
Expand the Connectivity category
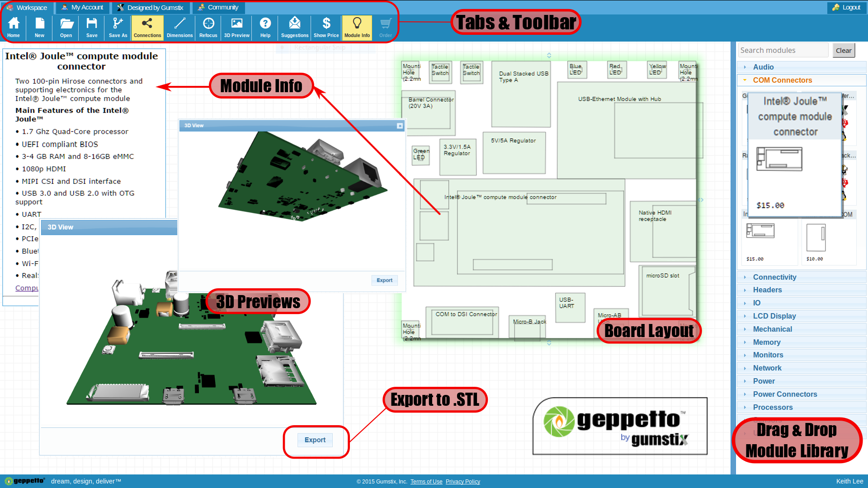(x=801, y=277)
